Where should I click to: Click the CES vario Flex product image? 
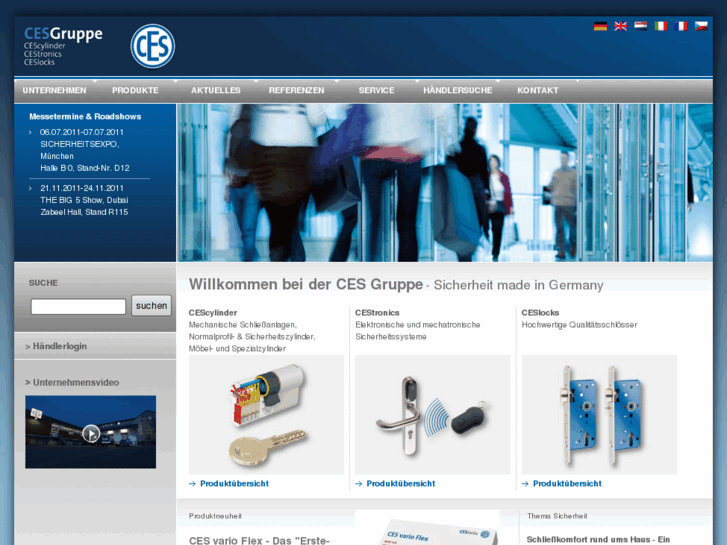tap(427, 528)
